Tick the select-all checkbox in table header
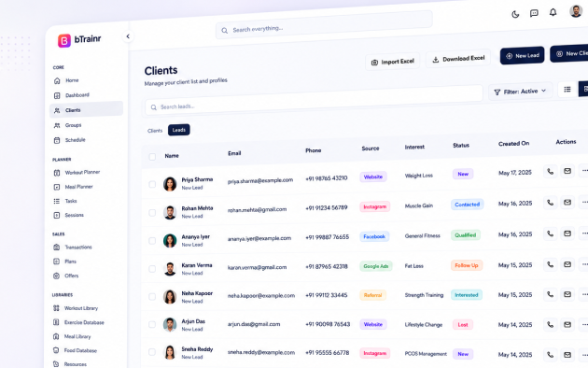 [x=152, y=157]
